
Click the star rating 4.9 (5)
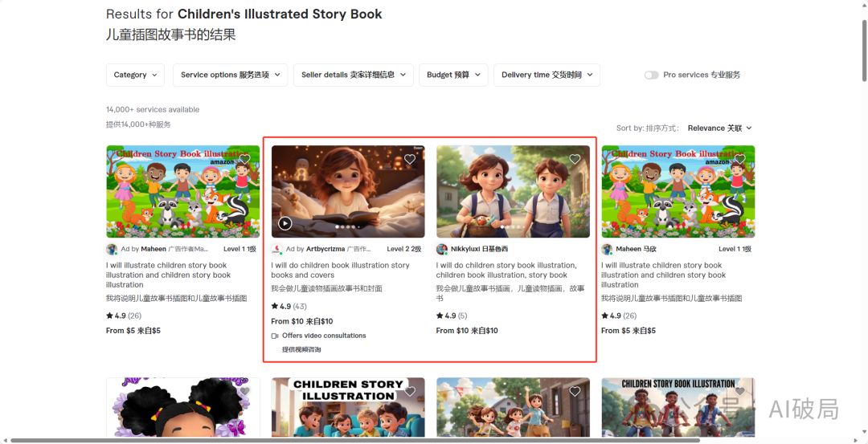452,316
